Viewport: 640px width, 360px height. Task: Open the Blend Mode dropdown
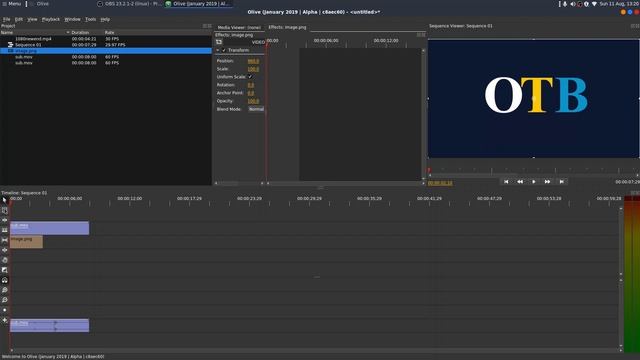point(256,109)
